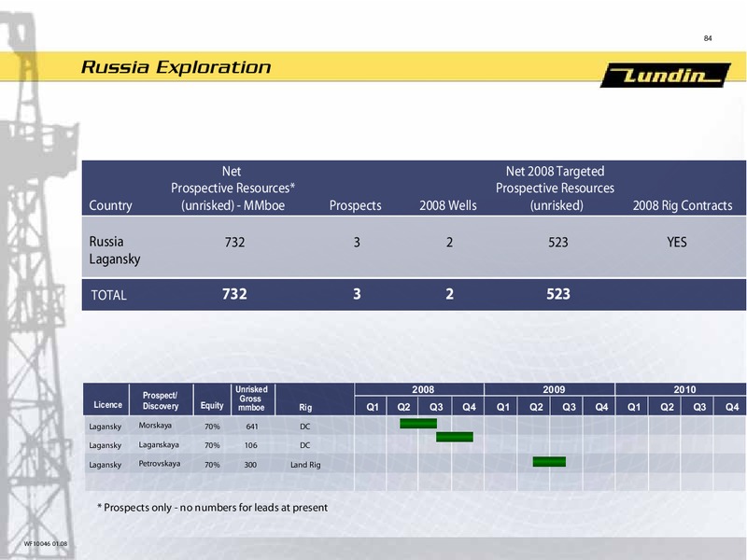Click the Q4 header under 2009
This screenshot has height=560, width=747.
601,407
